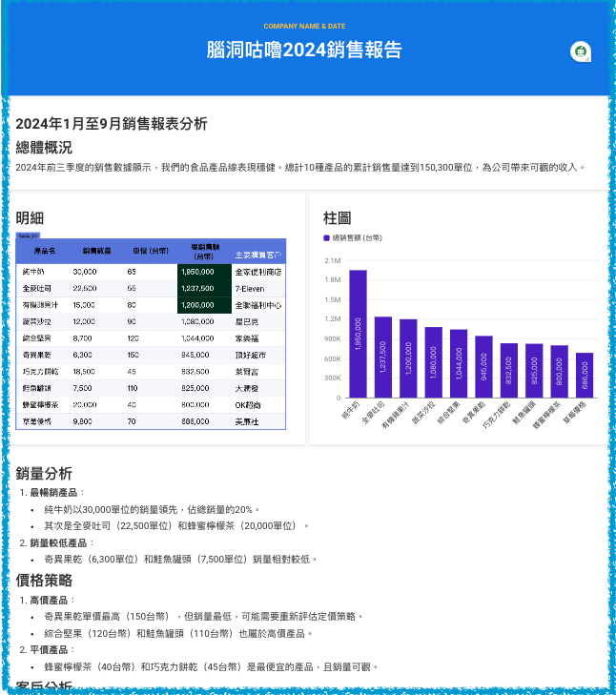This screenshot has width=616, height=695.
Task: Sort table by 產品名 column header
Action: (45, 252)
